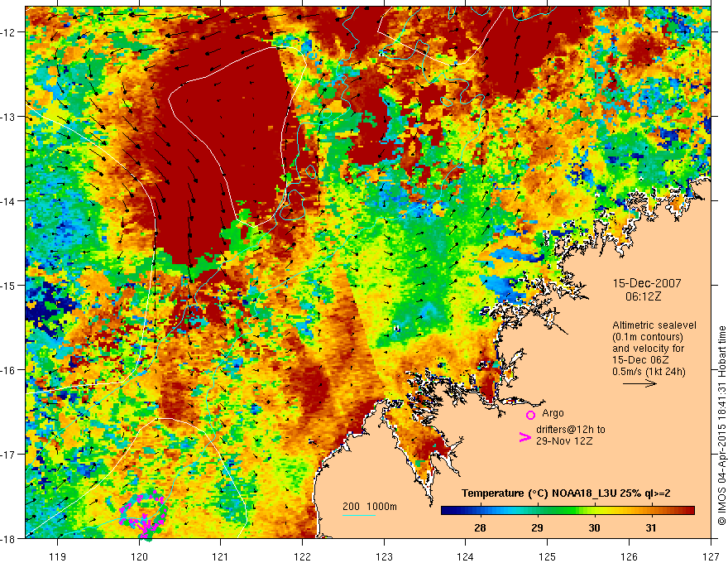The image size is (728, 563).
Task: Click the '200 1000m' depth contour label
Action: click(x=370, y=507)
